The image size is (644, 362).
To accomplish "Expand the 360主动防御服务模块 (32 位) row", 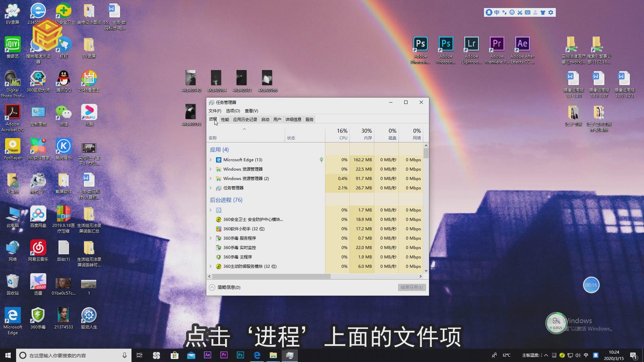I will 211,266.
